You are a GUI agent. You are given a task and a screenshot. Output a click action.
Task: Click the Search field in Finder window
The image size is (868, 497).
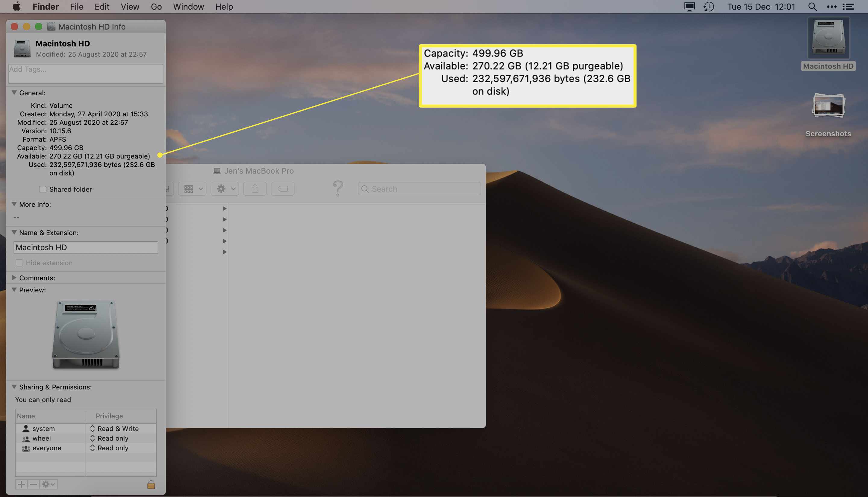[x=419, y=189]
